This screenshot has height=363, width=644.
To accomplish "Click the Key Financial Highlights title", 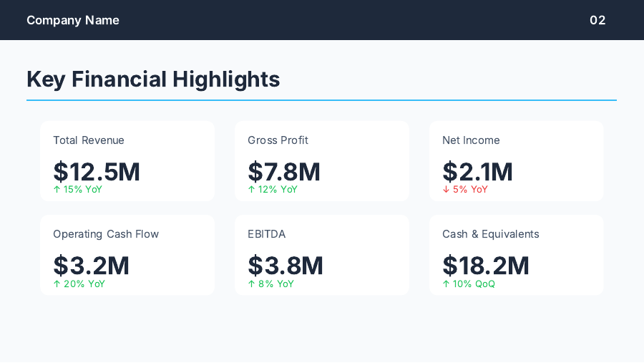I will [x=153, y=79].
